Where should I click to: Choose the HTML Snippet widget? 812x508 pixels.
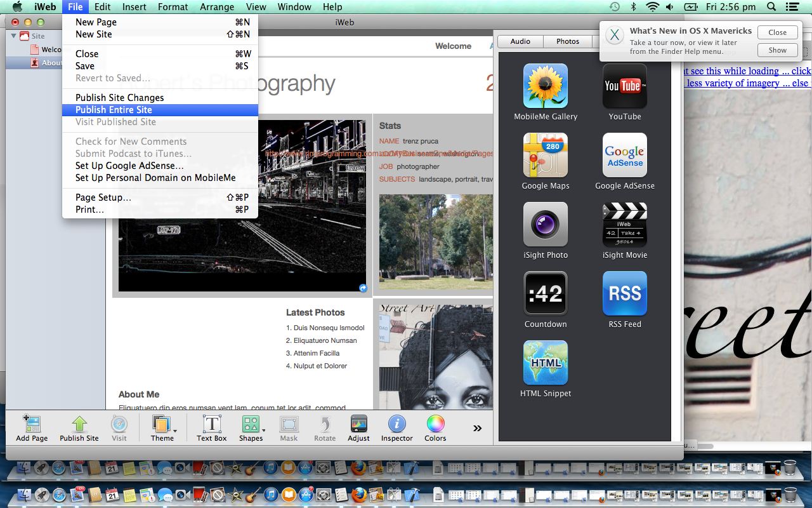click(545, 363)
